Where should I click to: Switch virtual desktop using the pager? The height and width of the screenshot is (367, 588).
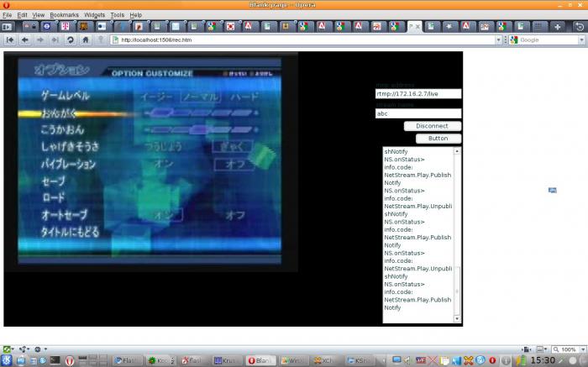[92, 360]
